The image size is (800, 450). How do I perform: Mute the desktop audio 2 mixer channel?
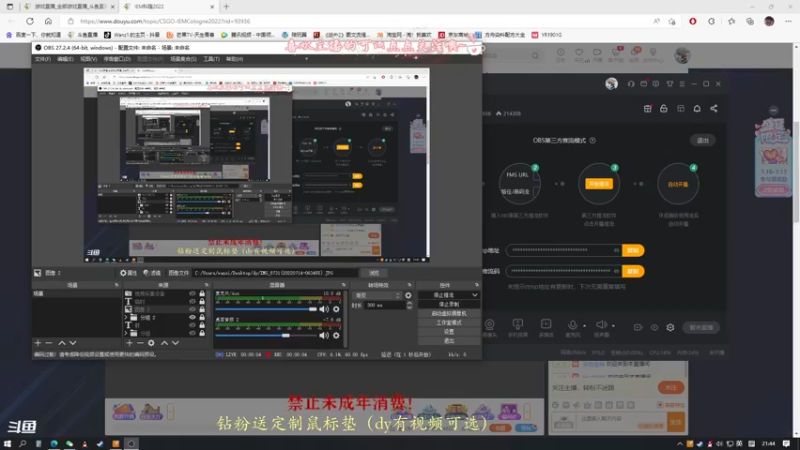pyautogui.click(x=324, y=335)
